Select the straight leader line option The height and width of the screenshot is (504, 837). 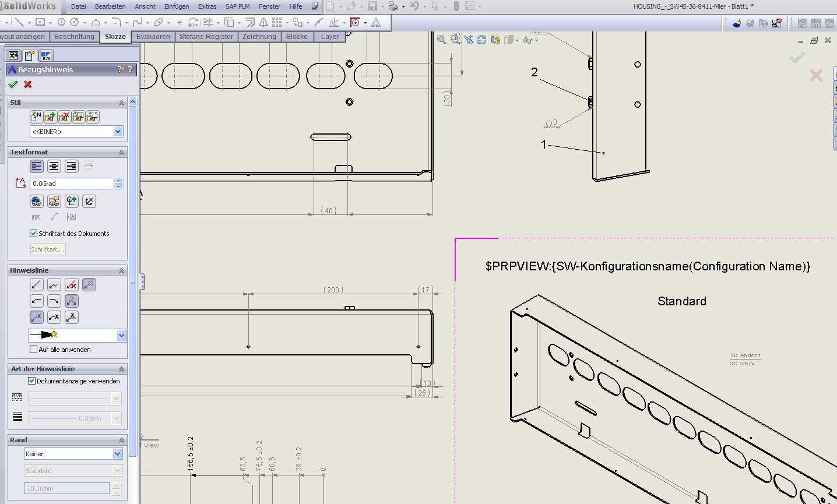(x=36, y=284)
